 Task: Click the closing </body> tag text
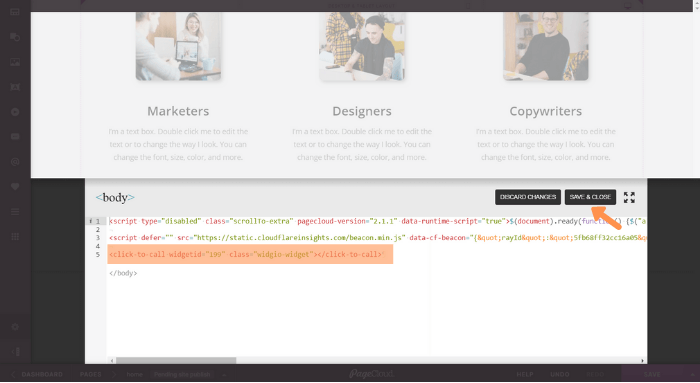point(123,273)
